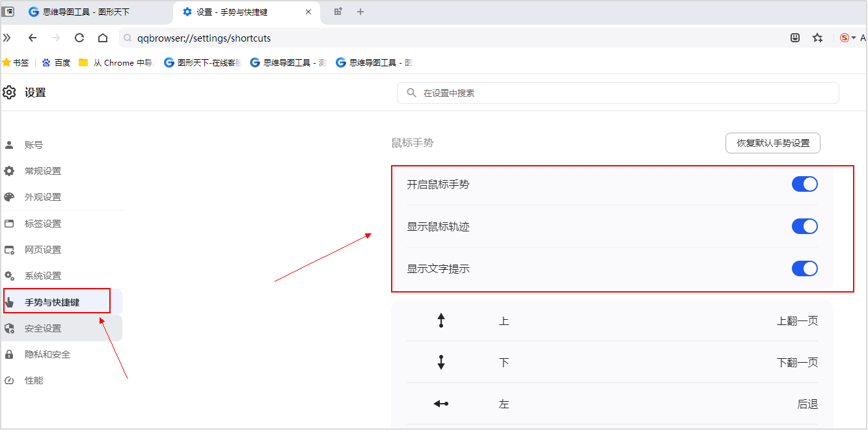The image size is (868, 431).
Task: Toggle the 显示文字提示 switch
Action: [804, 268]
